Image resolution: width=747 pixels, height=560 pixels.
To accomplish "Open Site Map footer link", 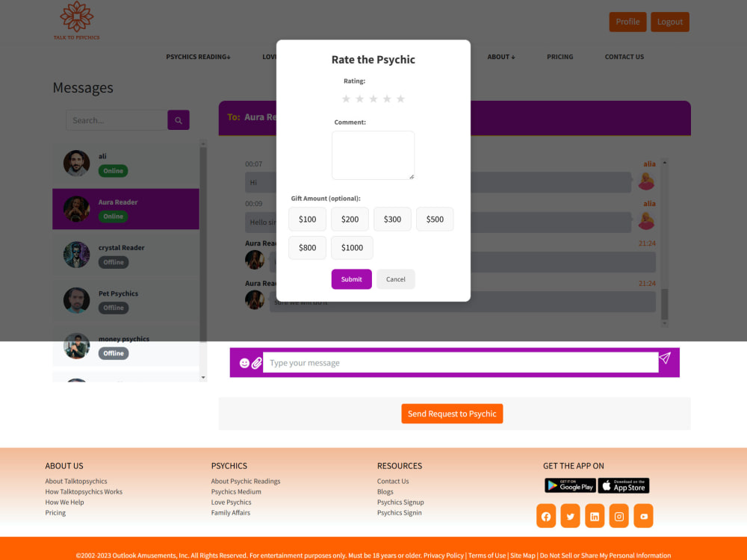I will coord(523,556).
